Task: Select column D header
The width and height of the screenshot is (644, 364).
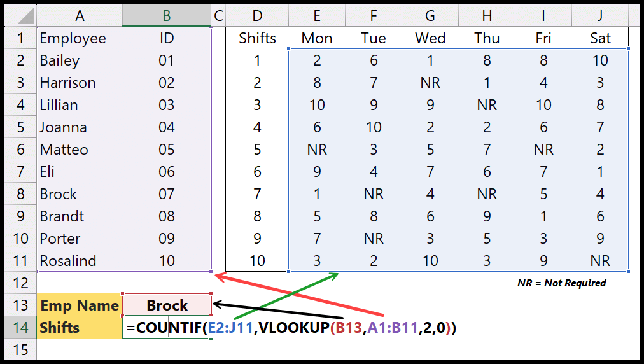Action: pos(257,16)
